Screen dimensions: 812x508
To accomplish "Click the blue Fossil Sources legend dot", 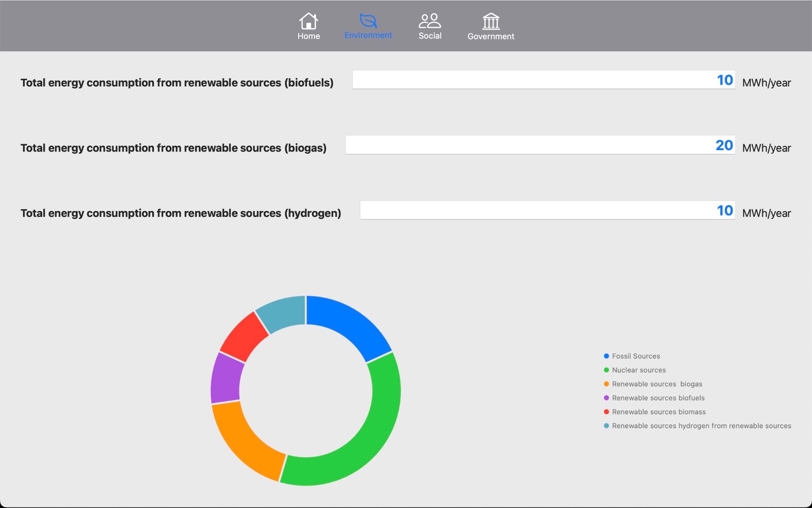I will 606,356.
